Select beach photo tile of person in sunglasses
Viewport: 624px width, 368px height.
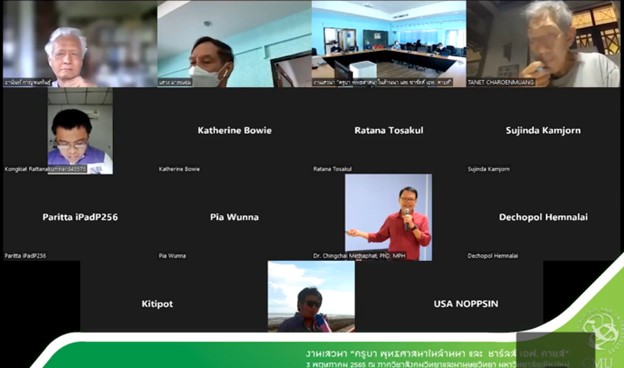[311, 296]
